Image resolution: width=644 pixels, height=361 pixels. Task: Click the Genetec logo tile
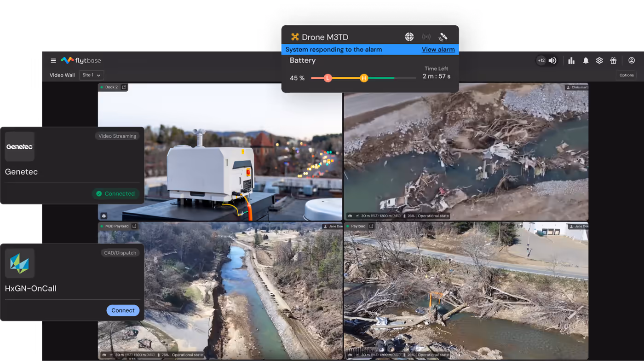(19, 146)
